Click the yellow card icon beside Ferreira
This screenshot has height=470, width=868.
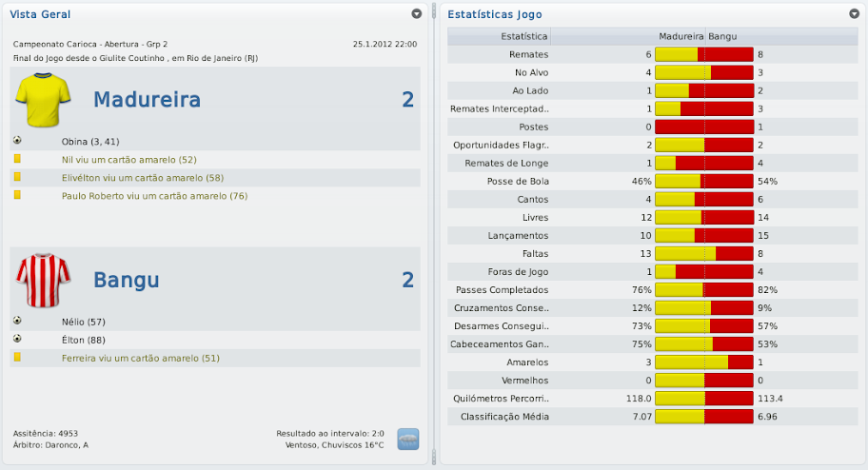pos(18,357)
